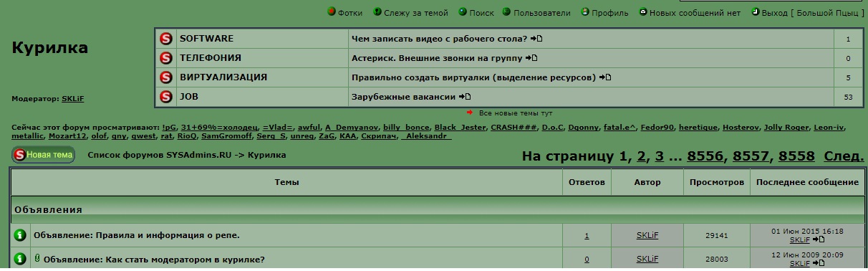Click the Выход logout icon

pyautogui.click(x=756, y=12)
